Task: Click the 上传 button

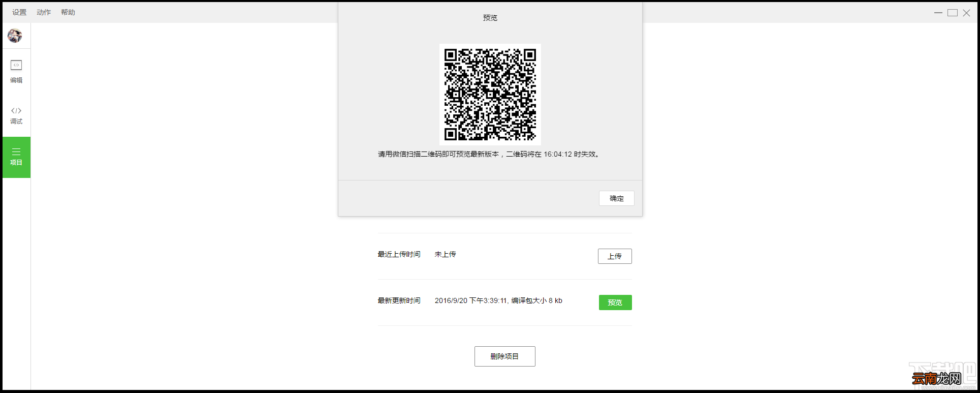Action: coord(615,256)
